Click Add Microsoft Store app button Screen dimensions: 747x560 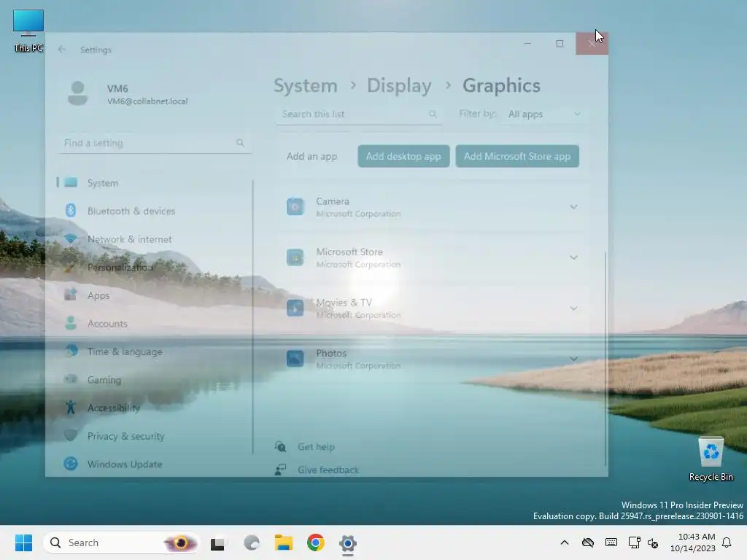coord(517,156)
